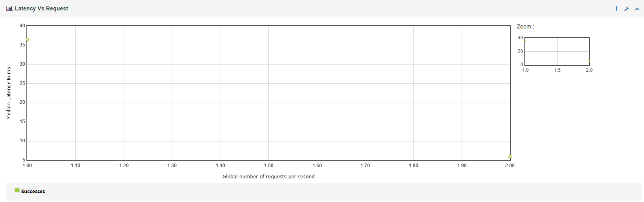Open the wrench settings icon
This screenshot has width=644, height=202.
[x=627, y=9]
